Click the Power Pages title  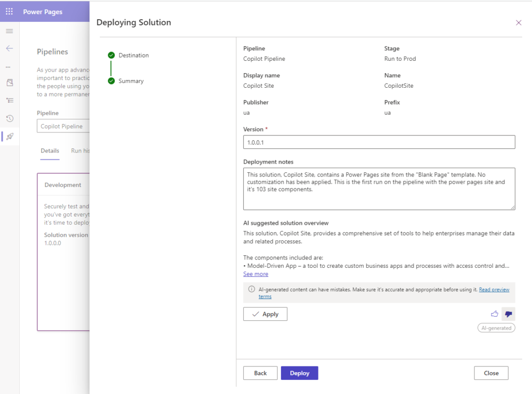click(x=43, y=12)
